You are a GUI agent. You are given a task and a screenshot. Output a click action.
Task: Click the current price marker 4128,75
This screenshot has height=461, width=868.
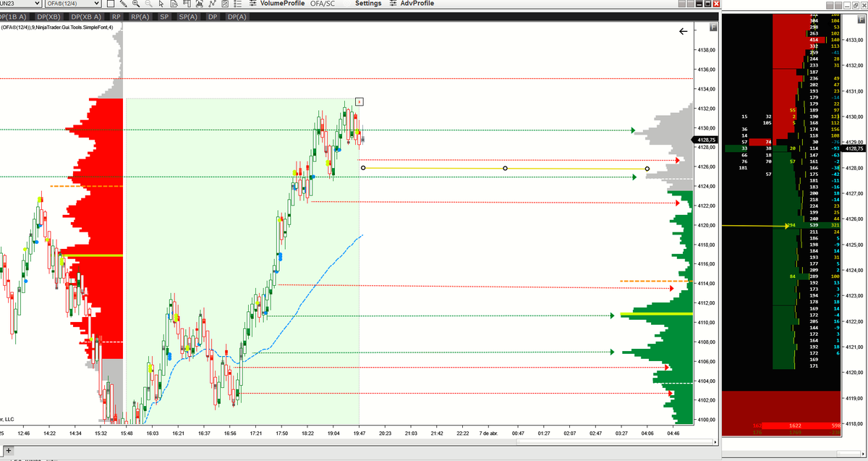(705, 140)
